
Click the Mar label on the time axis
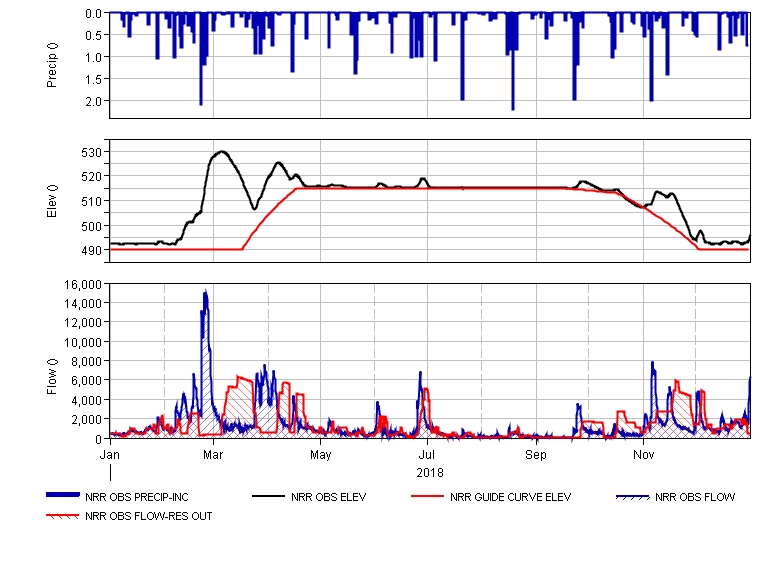212,455
